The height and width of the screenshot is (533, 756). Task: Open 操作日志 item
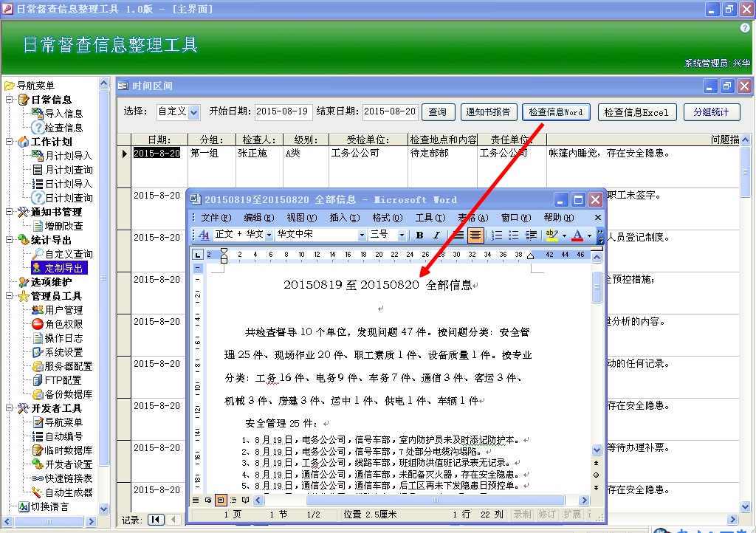coord(58,338)
